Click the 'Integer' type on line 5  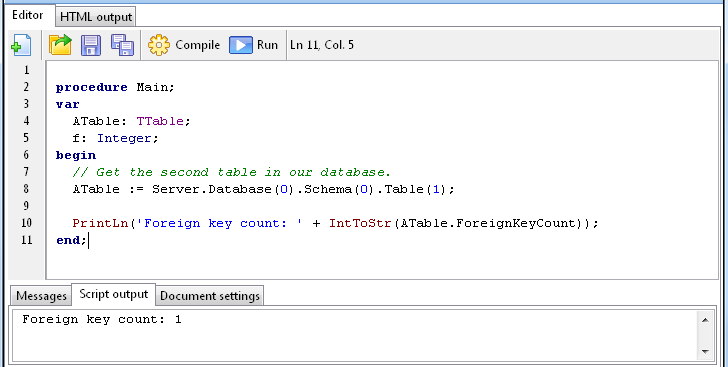click(124, 138)
